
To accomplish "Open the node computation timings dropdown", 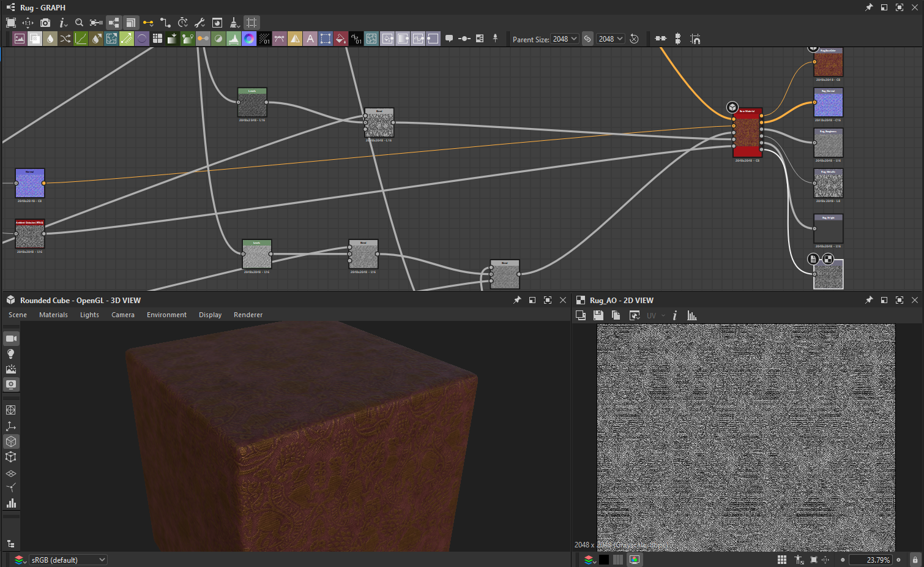I will (182, 23).
